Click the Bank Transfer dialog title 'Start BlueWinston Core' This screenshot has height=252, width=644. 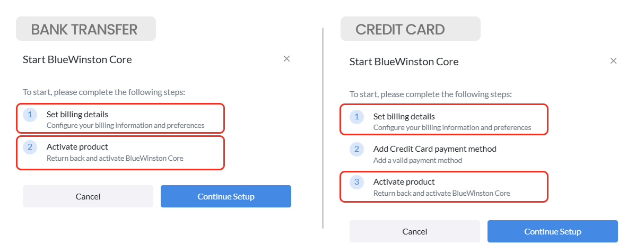[x=77, y=59]
